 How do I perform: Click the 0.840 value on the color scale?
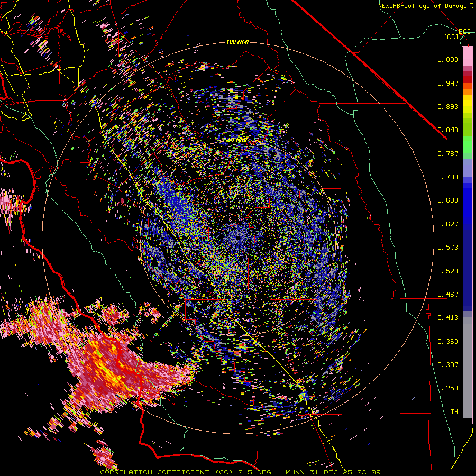pyautogui.click(x=448, y=130)
